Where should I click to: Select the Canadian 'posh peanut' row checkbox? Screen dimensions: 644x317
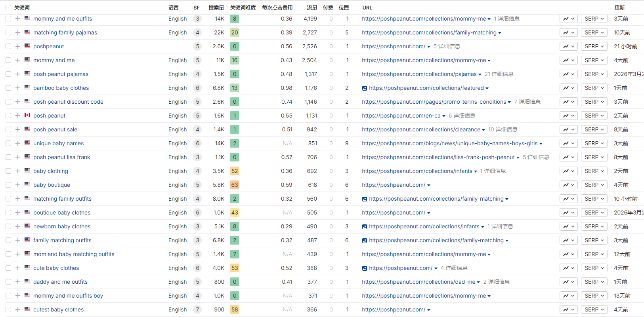pos(8,116)
